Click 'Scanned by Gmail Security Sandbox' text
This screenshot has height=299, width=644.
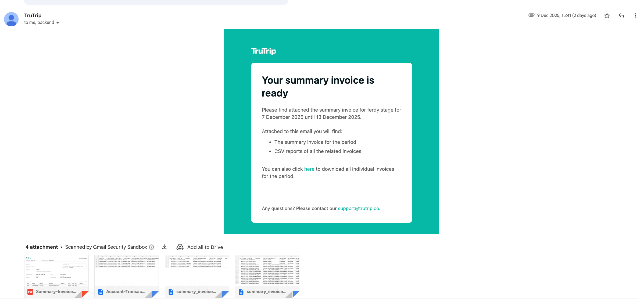pos(106,247)
